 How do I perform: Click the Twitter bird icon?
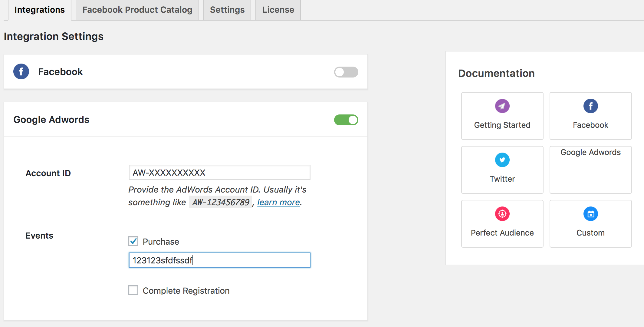[502, 160]
